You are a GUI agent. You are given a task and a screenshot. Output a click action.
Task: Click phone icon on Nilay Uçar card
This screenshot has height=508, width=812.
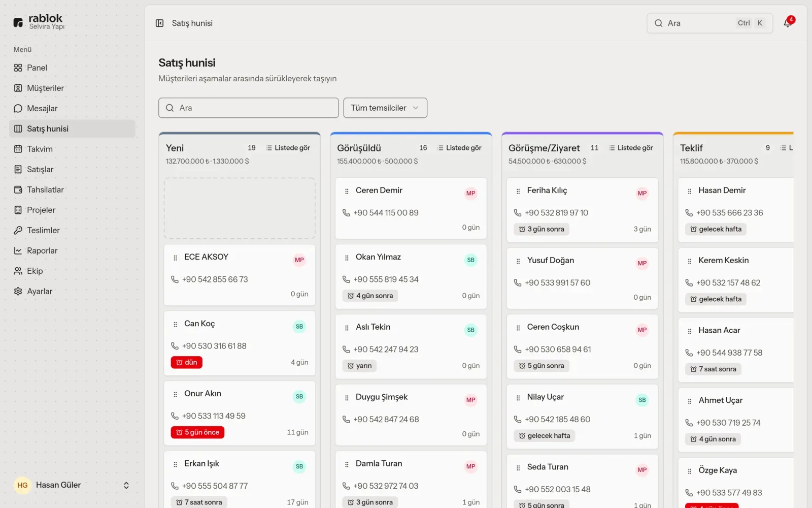(518, 420)
